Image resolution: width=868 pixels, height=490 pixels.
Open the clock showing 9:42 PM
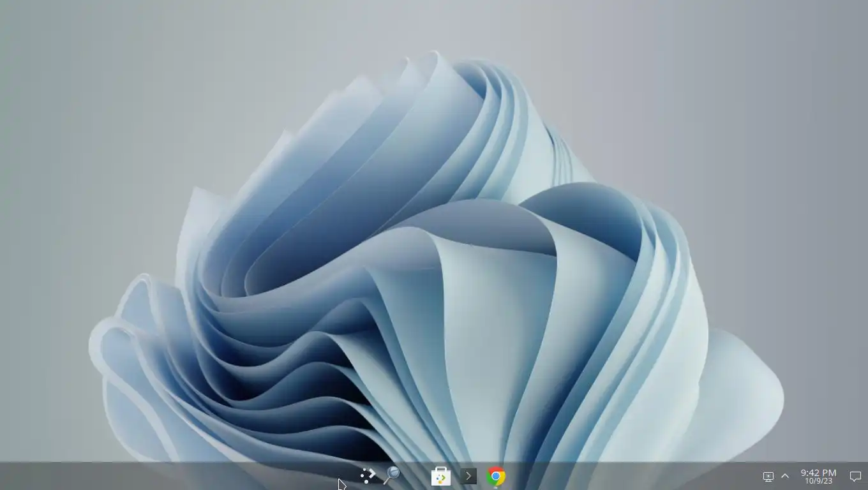tap(818, 476)
